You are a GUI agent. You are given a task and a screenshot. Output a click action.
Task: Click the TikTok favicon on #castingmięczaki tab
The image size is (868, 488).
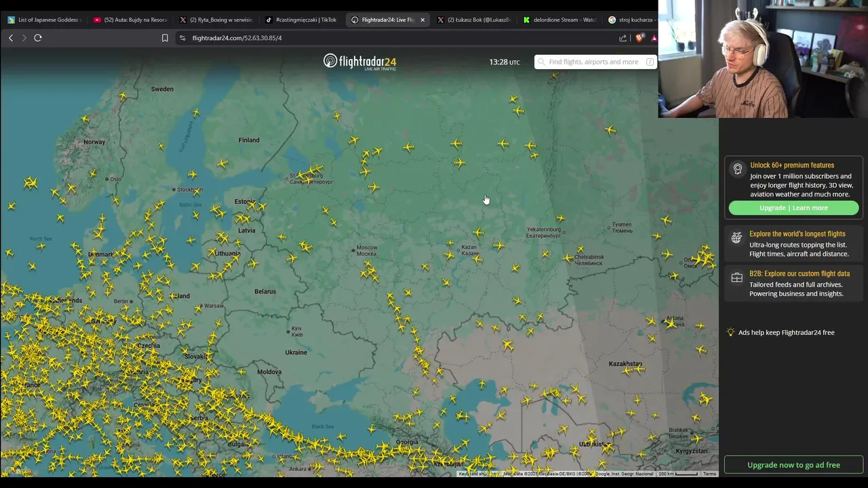point(269,20)
